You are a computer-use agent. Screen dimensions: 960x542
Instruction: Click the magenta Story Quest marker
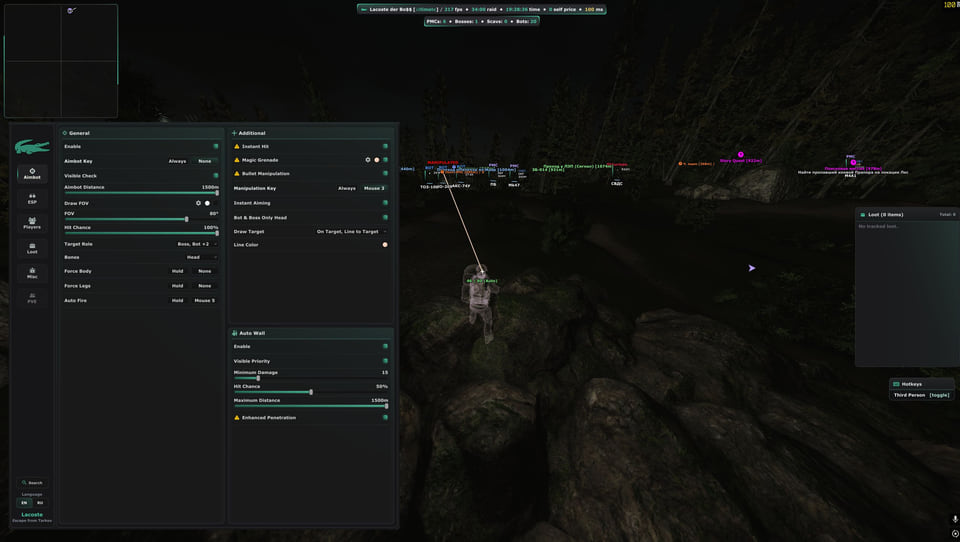coord(740,154)
